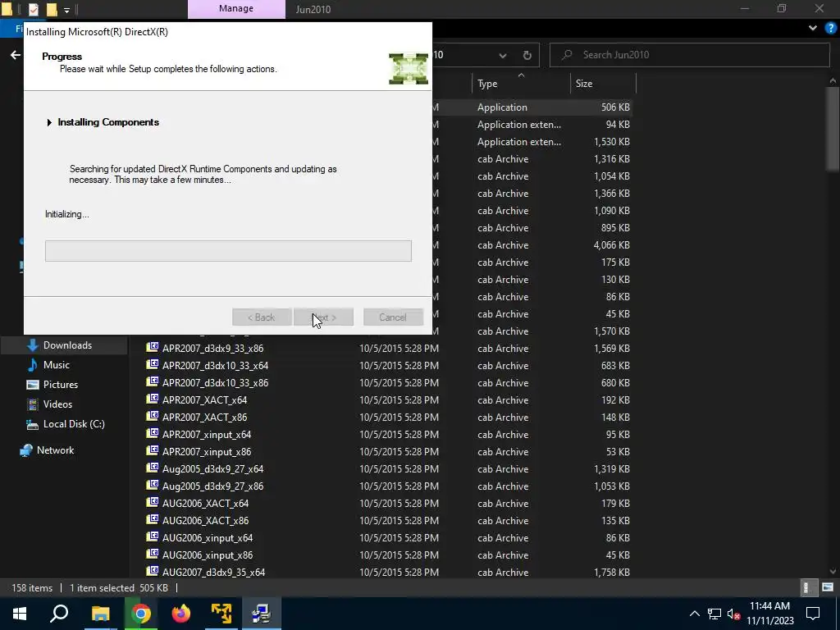Click the Installing Components arrow indicator
Viewport: 840px width, 630px height.
(x=49, y=123)
